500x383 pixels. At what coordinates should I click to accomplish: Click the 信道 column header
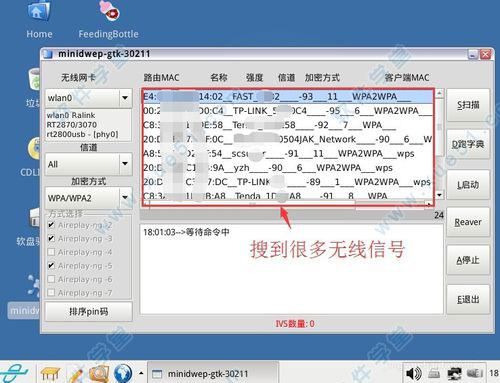286,78
